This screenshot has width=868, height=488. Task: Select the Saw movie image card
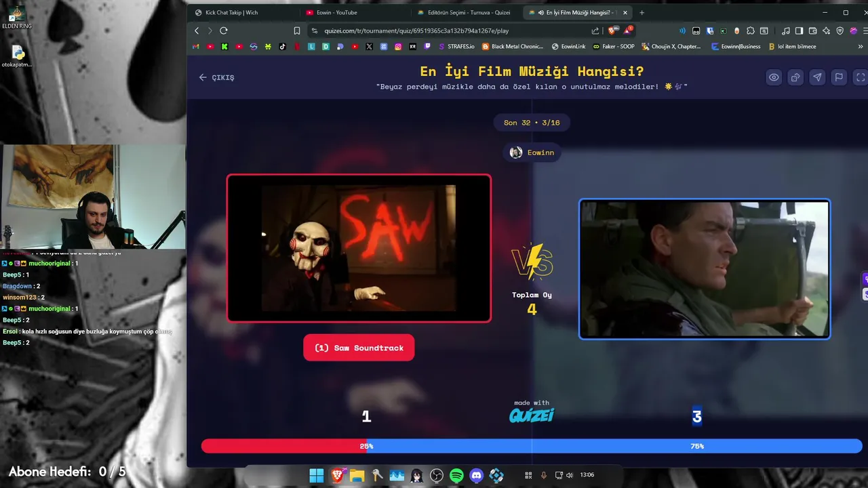(359, 248)
